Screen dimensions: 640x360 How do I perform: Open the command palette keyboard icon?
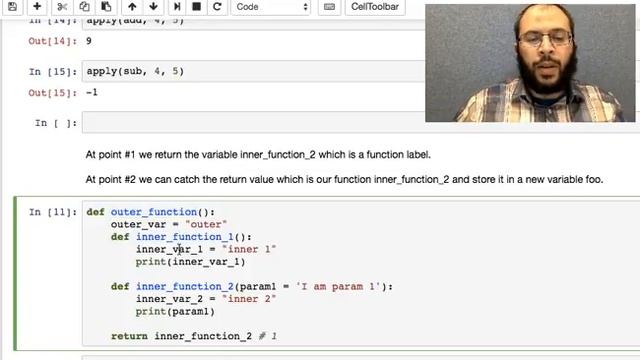pyautogui.click(x=329, y=7)
